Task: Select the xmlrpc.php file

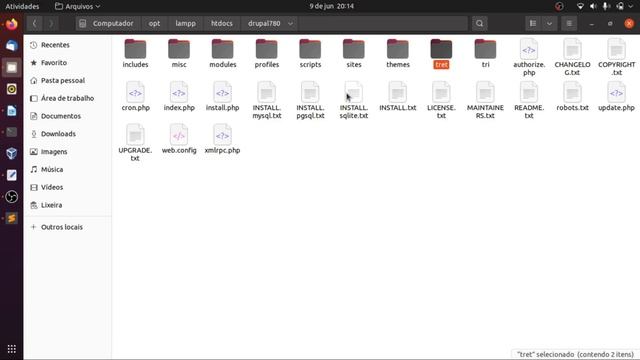Action: click(x=222, y=139)
